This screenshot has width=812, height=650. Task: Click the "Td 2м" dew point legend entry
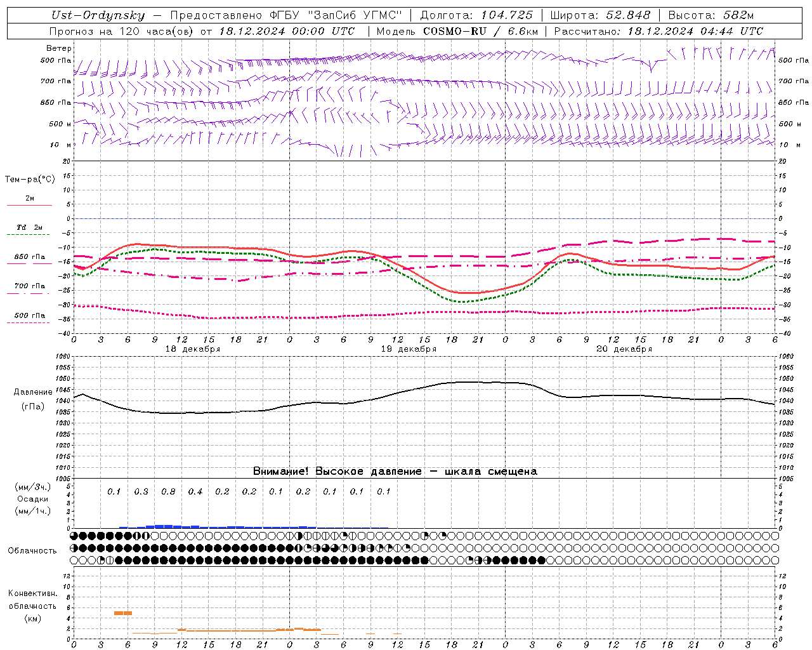(30, 227)
